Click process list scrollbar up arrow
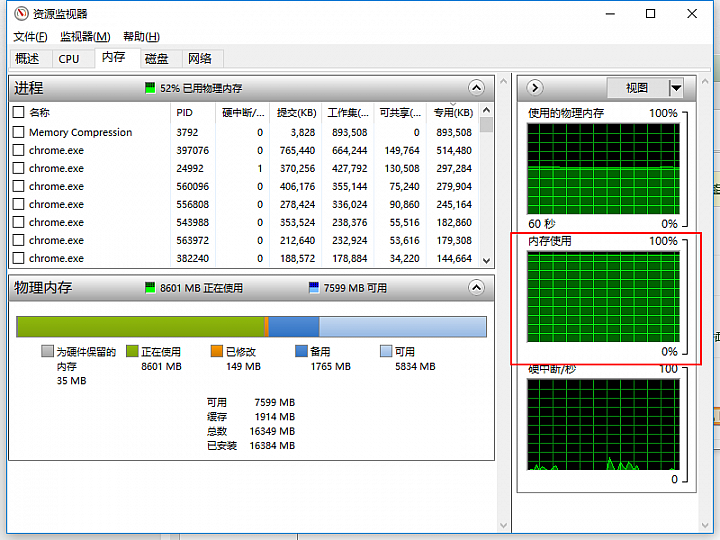This screenshot has width=720, height=540. click(487, 110)
